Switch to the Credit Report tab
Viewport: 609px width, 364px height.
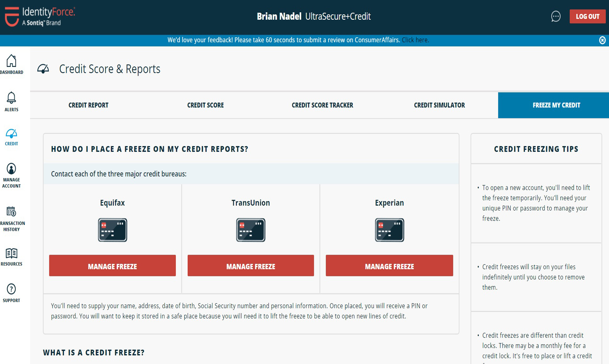88,105
